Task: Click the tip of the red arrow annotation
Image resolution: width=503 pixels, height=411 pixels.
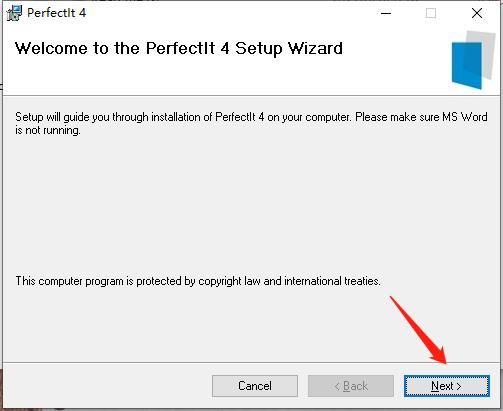Action: (x=445, y=363)
